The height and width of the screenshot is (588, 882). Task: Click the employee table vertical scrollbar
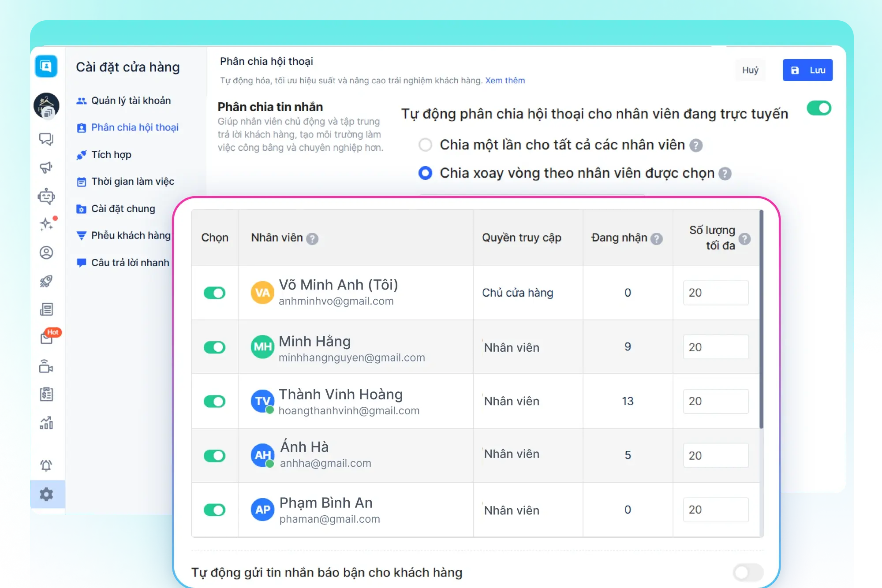coord(762,320)
